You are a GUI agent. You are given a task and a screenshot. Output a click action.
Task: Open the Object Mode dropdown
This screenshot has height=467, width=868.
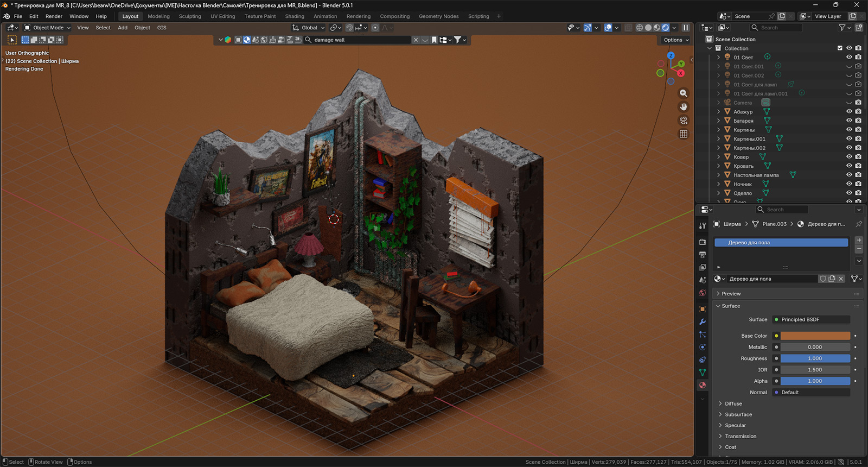pyautogui.click(x=48, y=28)
